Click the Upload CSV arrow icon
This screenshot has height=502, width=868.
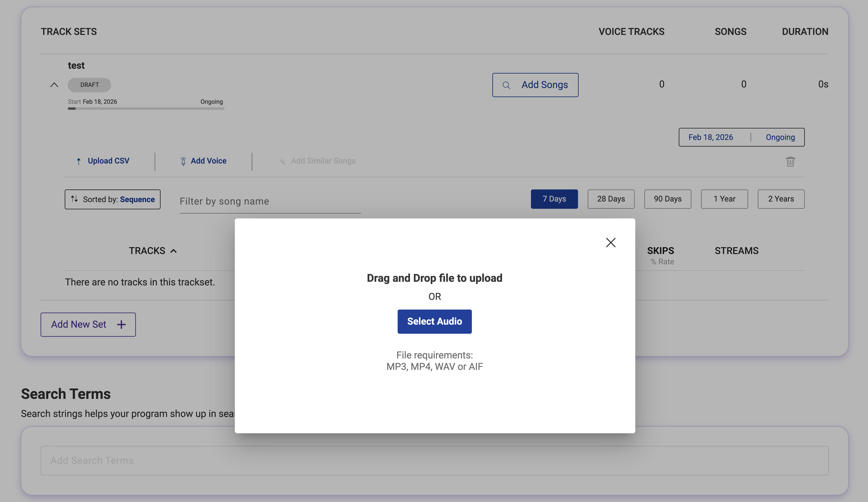(x=79, y=161)
